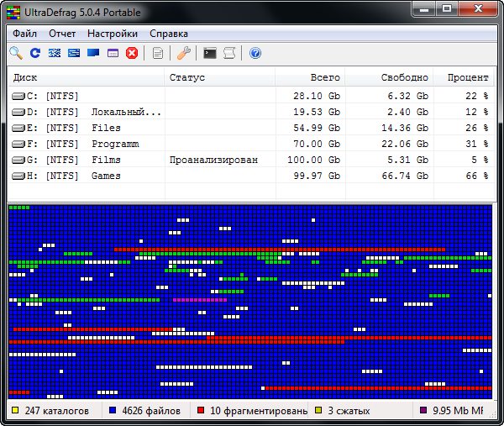Stop the job with the red X icon

(x=132, y=54)
